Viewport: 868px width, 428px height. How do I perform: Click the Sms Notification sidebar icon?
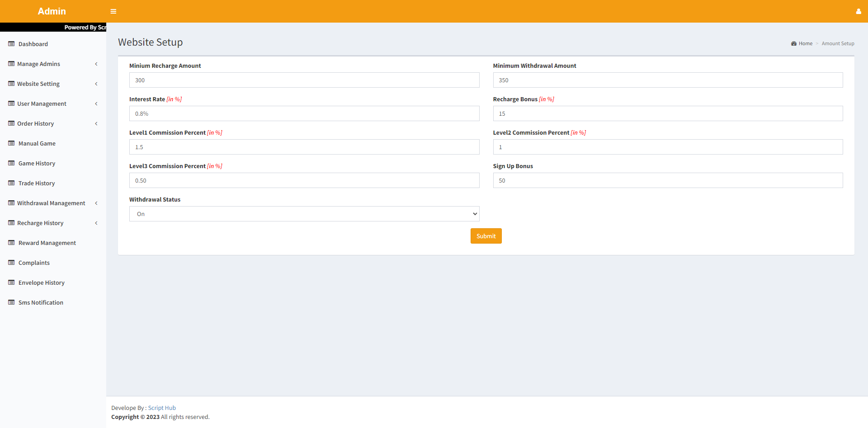coord(11,302)
